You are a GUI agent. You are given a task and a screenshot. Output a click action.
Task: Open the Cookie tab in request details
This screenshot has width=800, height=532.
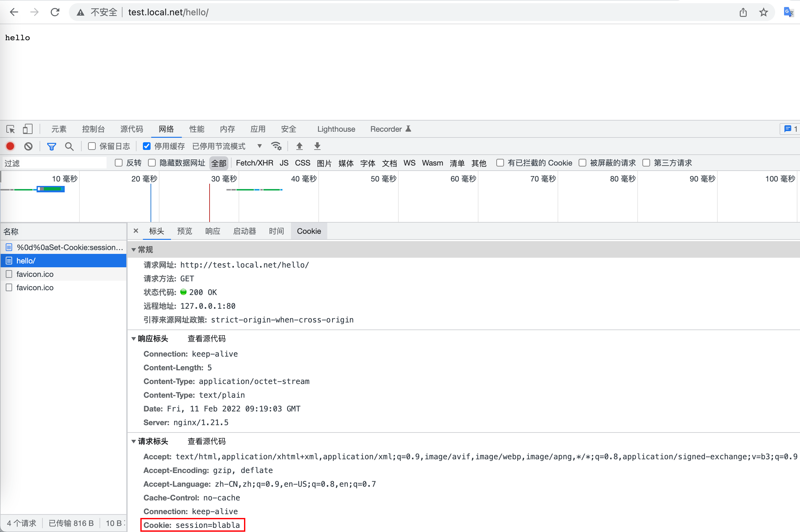tap(309, 231)
